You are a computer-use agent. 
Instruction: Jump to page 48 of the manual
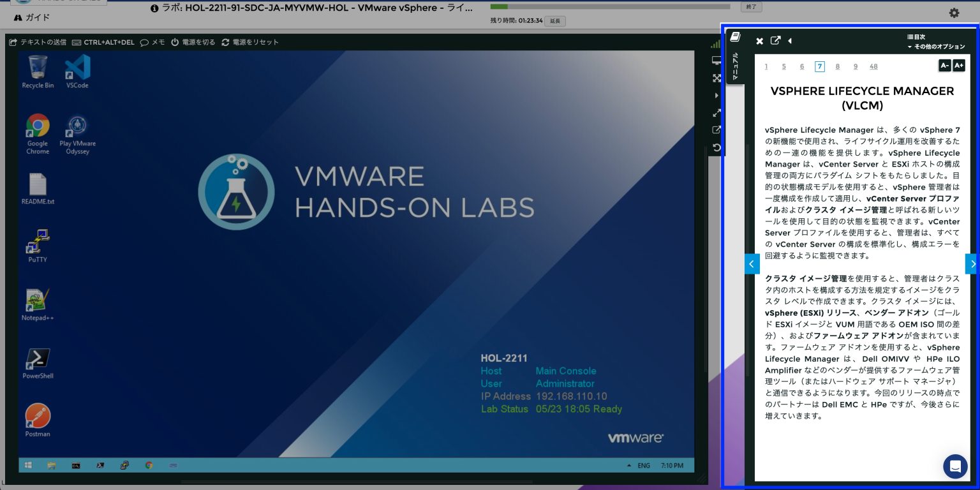[874, 66]
